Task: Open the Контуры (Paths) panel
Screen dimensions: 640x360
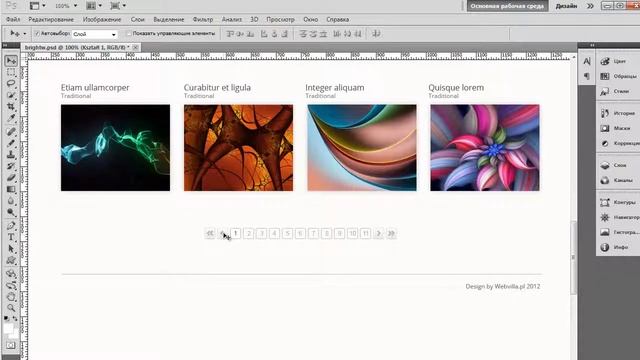Action: pos(618,202)
